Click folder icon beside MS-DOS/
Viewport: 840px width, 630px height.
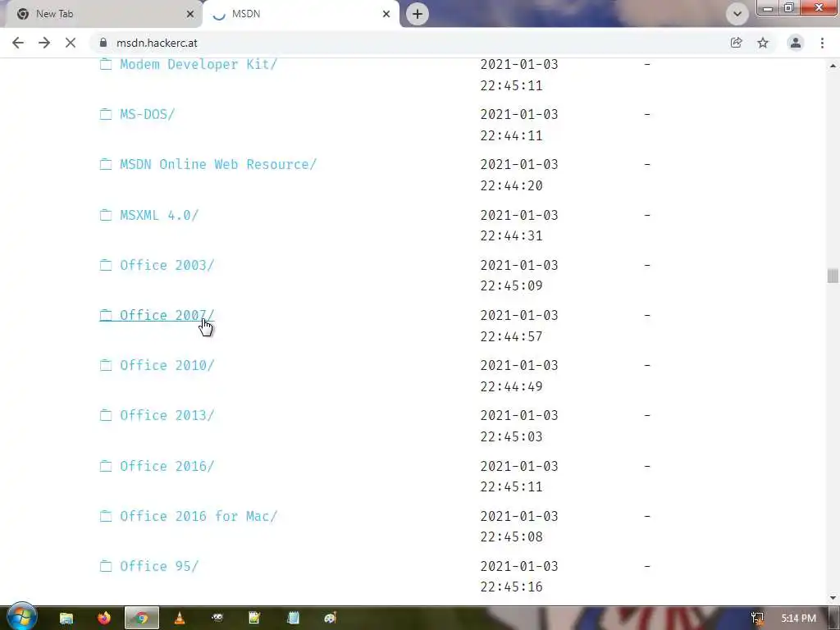point(106,114)
